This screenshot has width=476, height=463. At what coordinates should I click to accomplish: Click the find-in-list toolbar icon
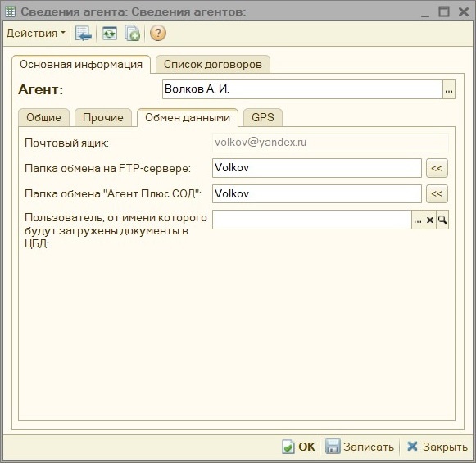pos(84,33)
